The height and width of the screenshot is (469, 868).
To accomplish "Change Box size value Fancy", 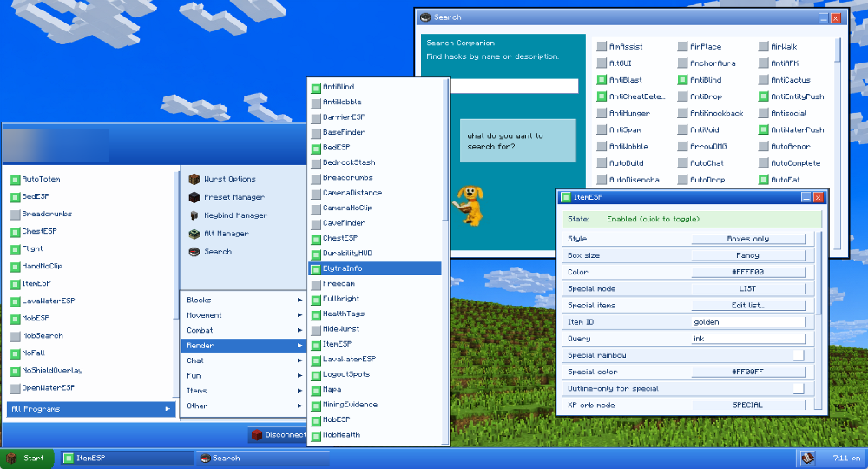I will [748, 256].
